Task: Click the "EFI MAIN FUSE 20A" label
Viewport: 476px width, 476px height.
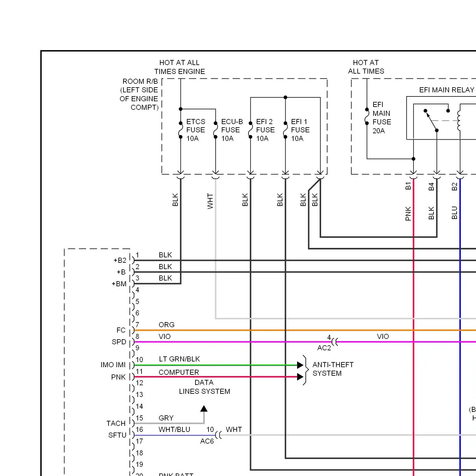Action: point(382,117)
